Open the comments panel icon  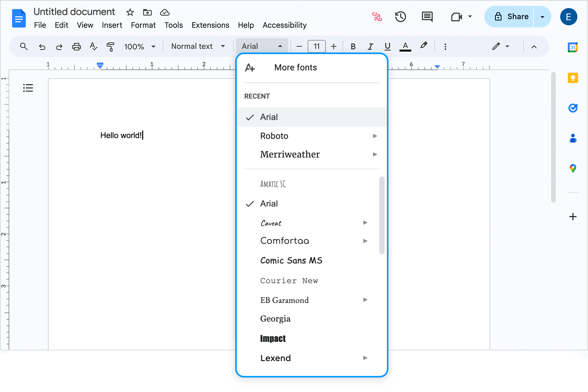point(427,17)
